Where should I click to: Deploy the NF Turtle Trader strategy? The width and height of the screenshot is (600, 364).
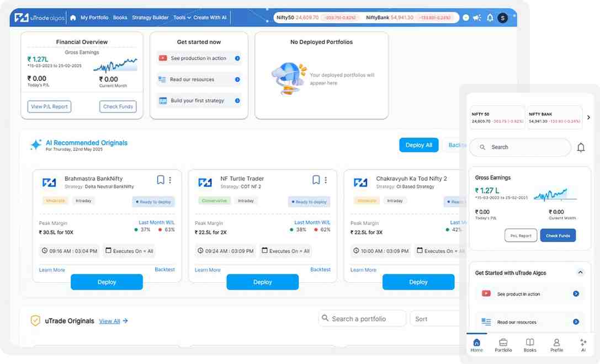point(263,282)
